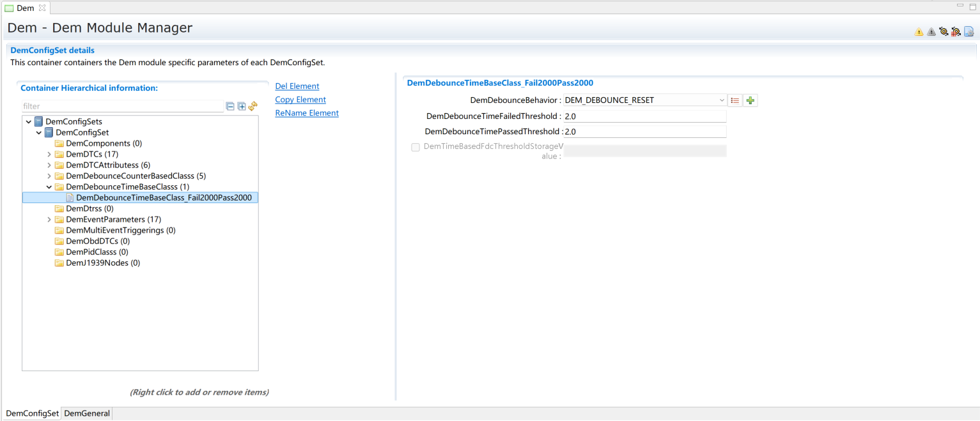The width and height of the screenshot is (980, 421).
Task: Click the gray warning triangle icon
Action: [931, 32]
